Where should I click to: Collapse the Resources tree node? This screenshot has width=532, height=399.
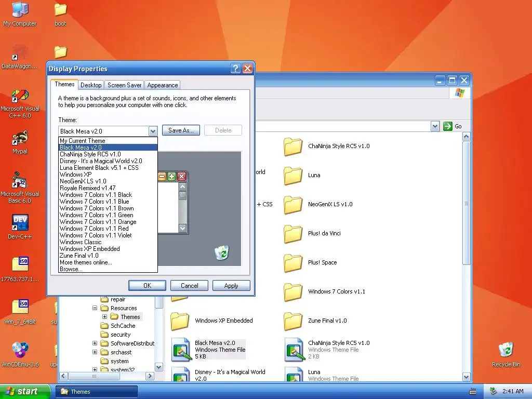coord(95,308)
